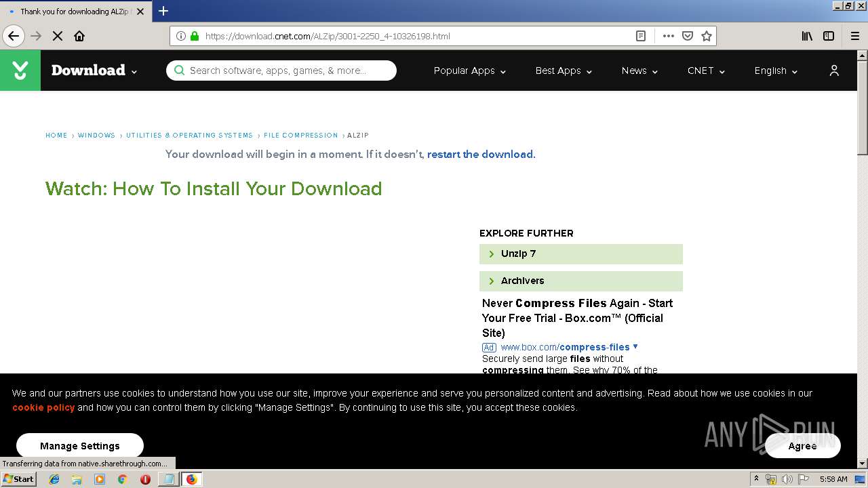Agree to the cookie notice
The image size is (868, 488).
point(803,446)
